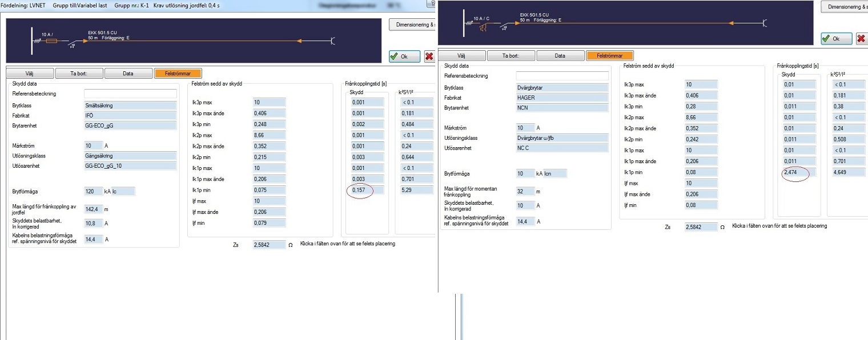Click 'Fördelning: LVNET' header text
The height and width of the screenshot is (340, 868).
pyautogui.click(x=24, y=5)
